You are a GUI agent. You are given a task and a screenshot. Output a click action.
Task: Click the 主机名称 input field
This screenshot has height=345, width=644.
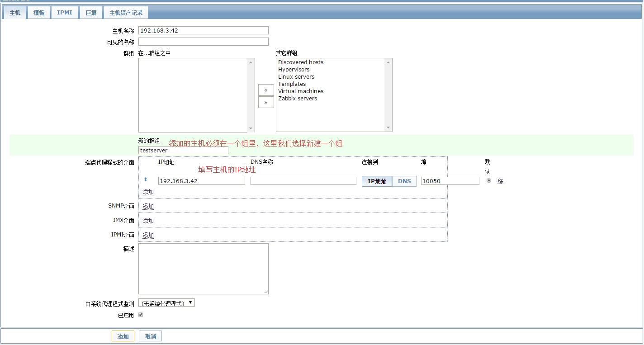tap(203, 30)
